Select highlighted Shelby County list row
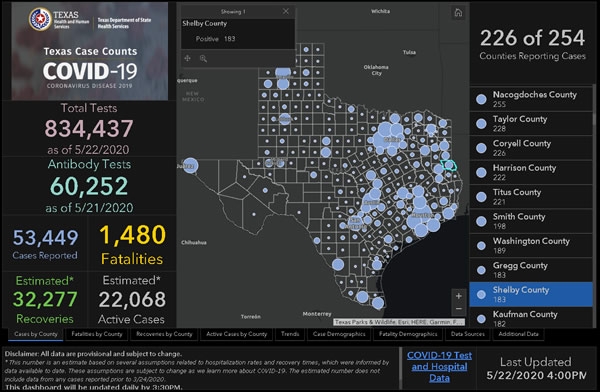Image resolution: width=600 pixels, height=392 pixels. (531, 294)
